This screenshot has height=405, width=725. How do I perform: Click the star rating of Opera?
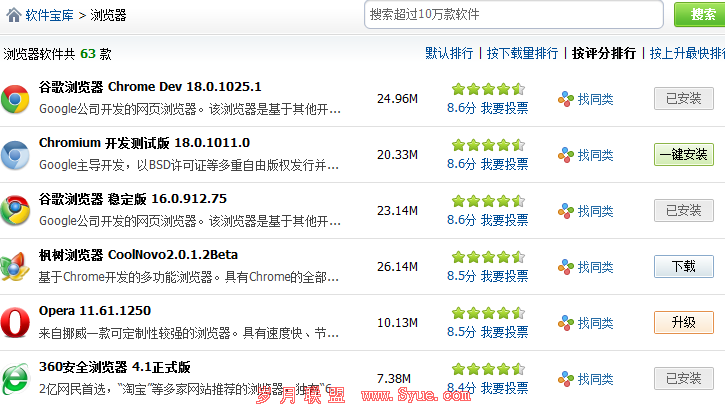488,313
